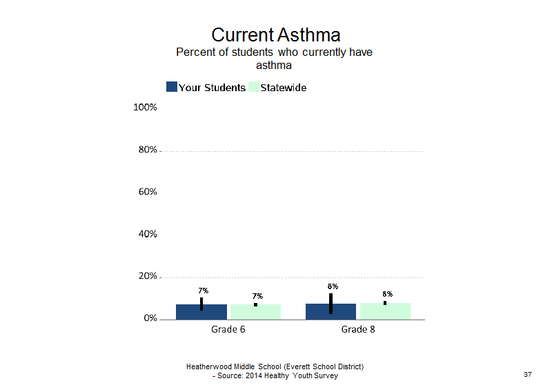Screen dimensions: 552x392
Task: Click the Current Asthma chart title
Action: 275,35
